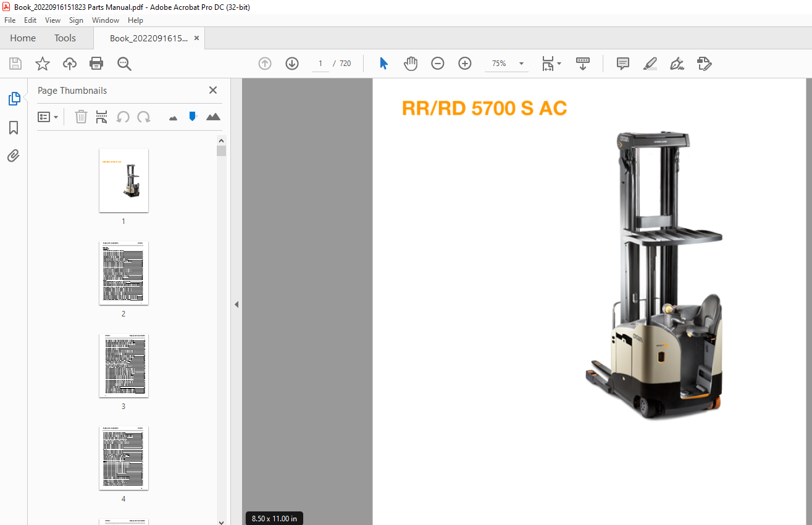
Task: Select the page 3 thumbnail
Action: 123,365
